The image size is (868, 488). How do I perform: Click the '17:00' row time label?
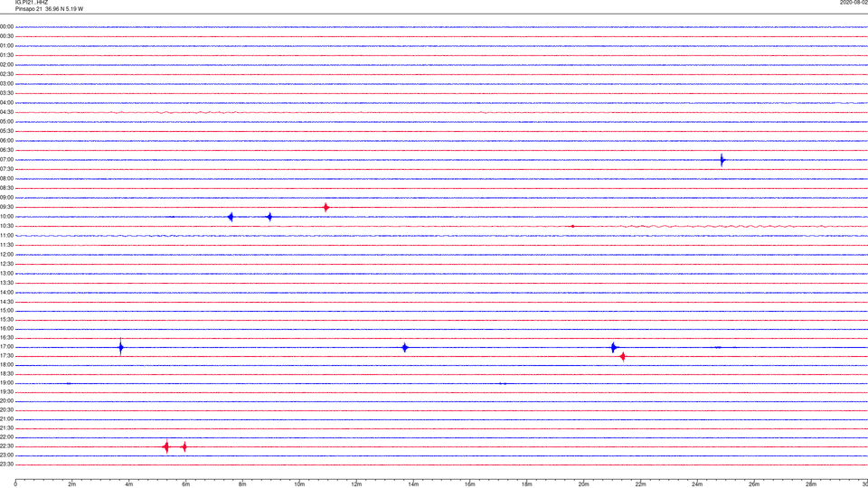(x=6, y=347)
